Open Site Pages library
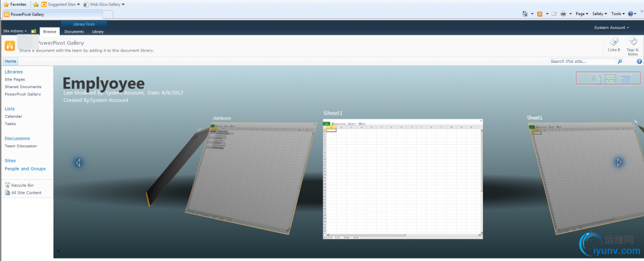Screen dimensions: 644x261 coord(15,79)
